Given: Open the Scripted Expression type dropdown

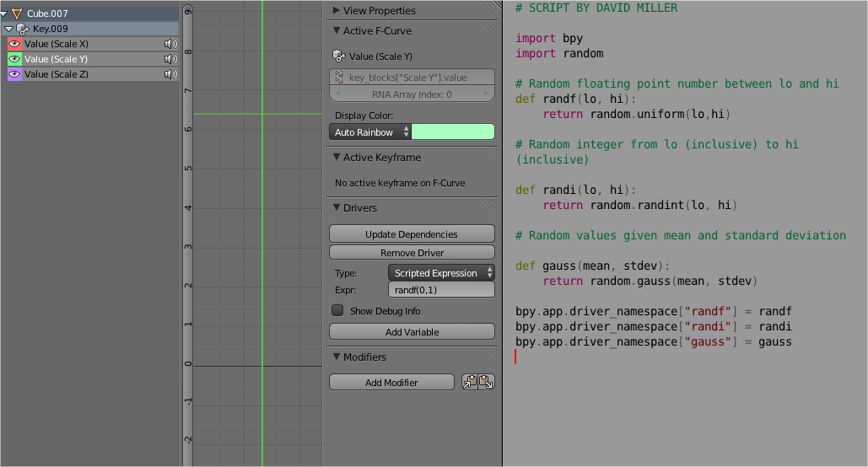Looking at the screenshot, I should coord(441,273).
